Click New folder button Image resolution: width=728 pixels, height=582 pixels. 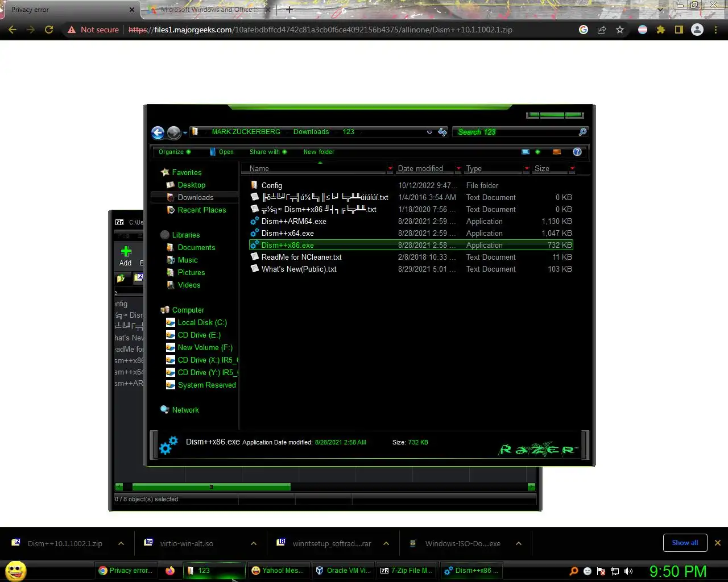319,152
